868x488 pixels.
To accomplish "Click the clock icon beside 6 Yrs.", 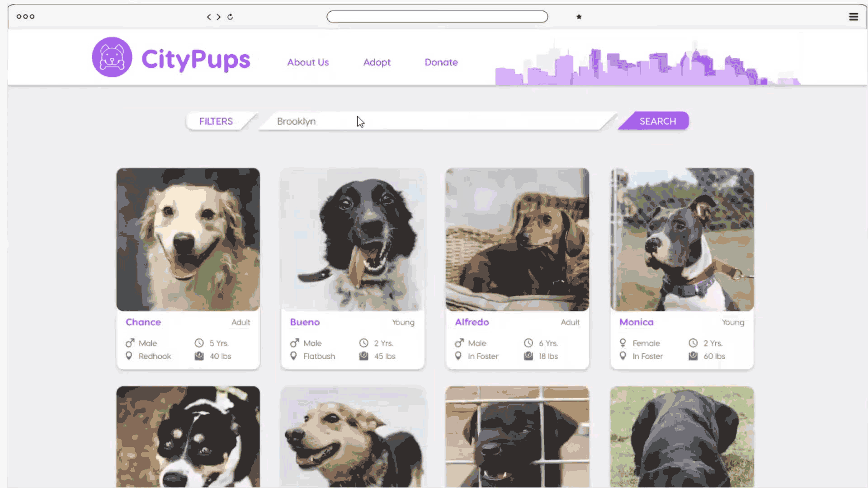I will click(528, 343).
